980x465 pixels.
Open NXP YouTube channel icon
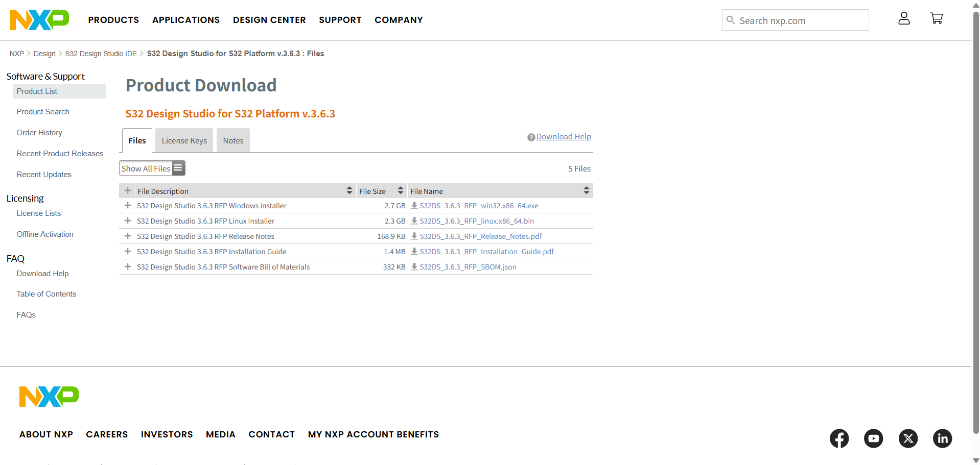[874, 438]
